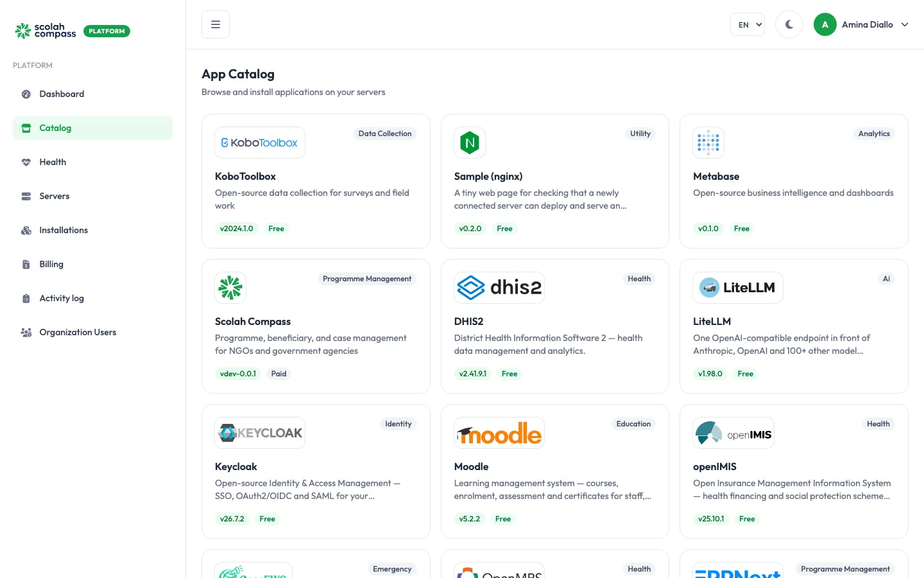Click the openIMIS logo image
This screenshot has width=924, height=578.
click(733, 433)
